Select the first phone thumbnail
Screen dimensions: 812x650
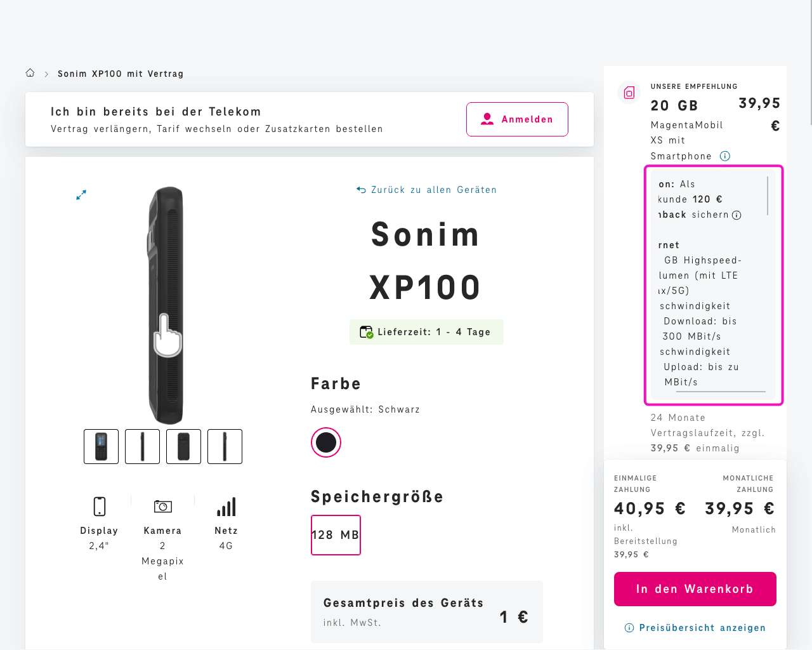pos(101,446)
